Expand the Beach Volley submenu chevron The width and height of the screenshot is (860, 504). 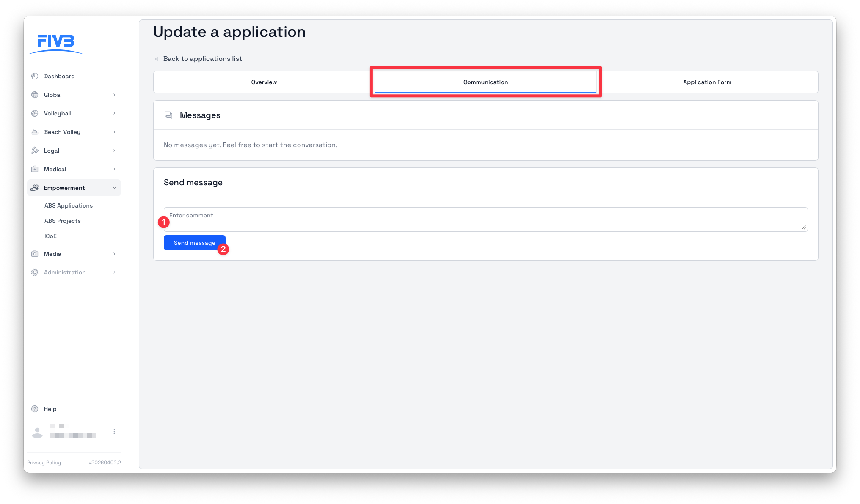[x=114, y=132]
